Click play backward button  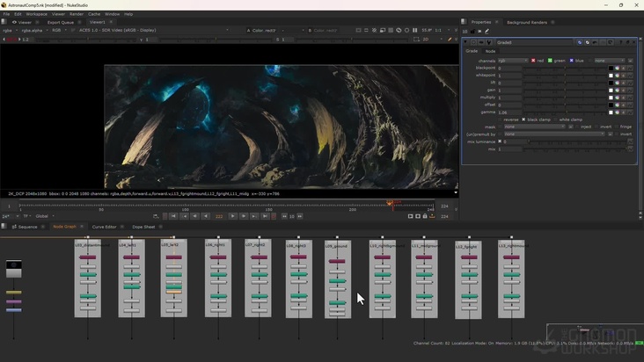pyautogui.click(x=206, y=216)
